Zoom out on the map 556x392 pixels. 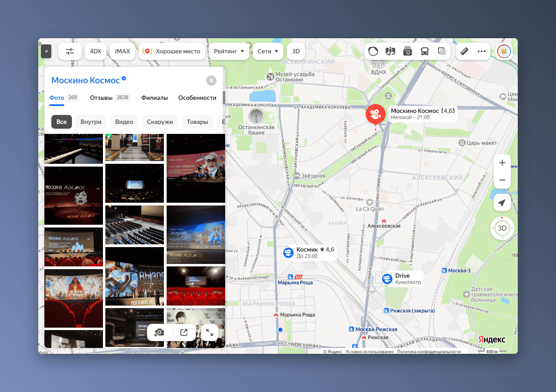(502, 180)
